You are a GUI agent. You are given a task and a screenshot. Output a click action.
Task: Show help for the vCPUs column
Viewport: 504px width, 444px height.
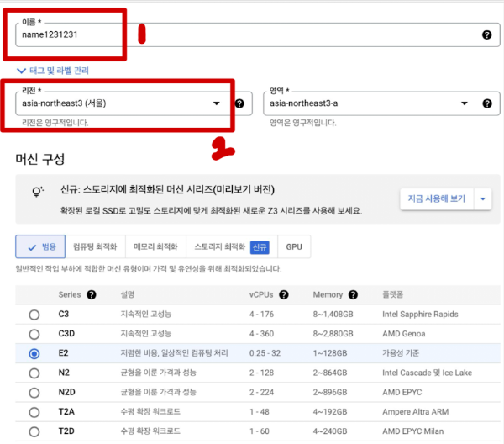click(284, 294)
